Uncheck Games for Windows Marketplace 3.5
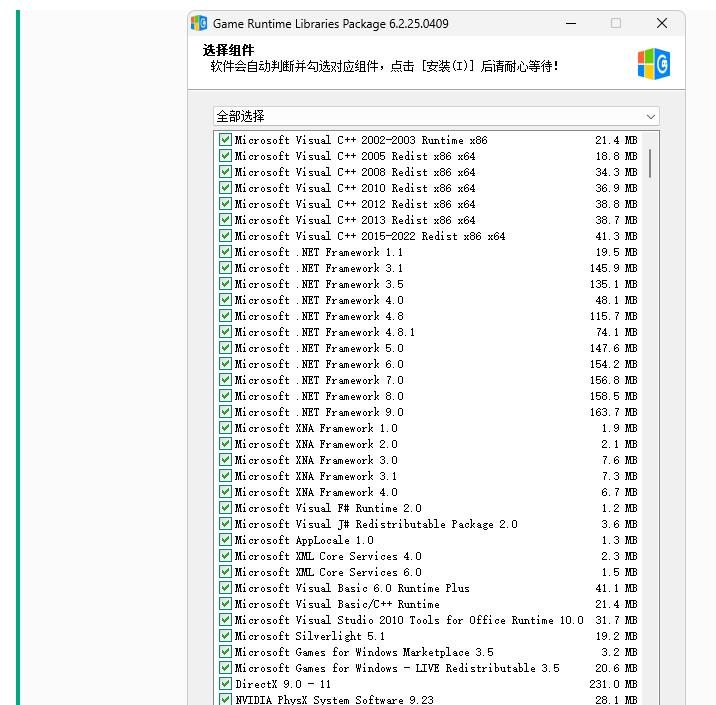 225,651
